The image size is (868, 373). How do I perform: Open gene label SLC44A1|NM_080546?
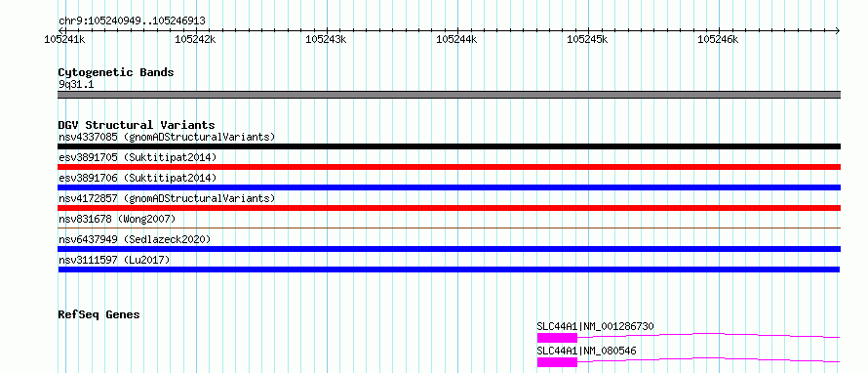coord(586,351)
